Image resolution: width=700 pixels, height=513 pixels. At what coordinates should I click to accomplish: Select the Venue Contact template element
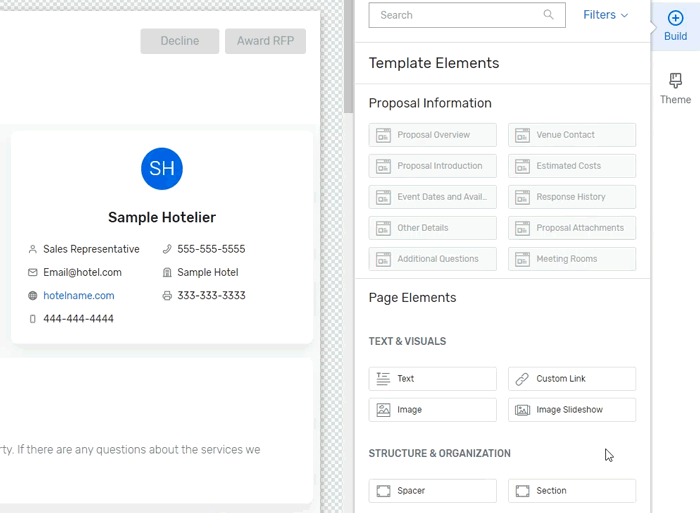click(x=571, y=135)
